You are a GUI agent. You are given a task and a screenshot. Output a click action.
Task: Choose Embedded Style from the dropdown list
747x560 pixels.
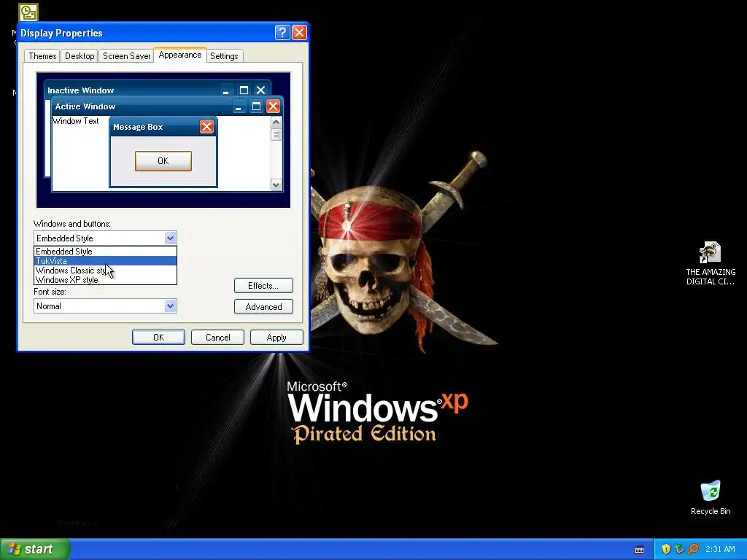click(105, 252)
